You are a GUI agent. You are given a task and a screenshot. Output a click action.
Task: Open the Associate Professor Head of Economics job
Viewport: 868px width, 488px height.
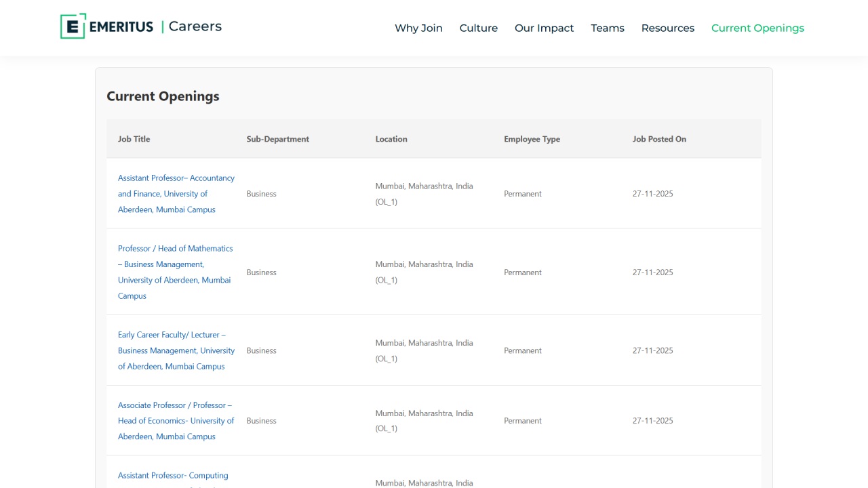(176, 420)
